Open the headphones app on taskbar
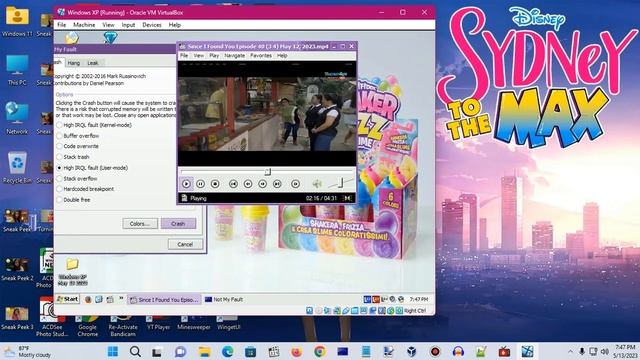The width and height of the screenshot is (640, 360). click(458, 351)
